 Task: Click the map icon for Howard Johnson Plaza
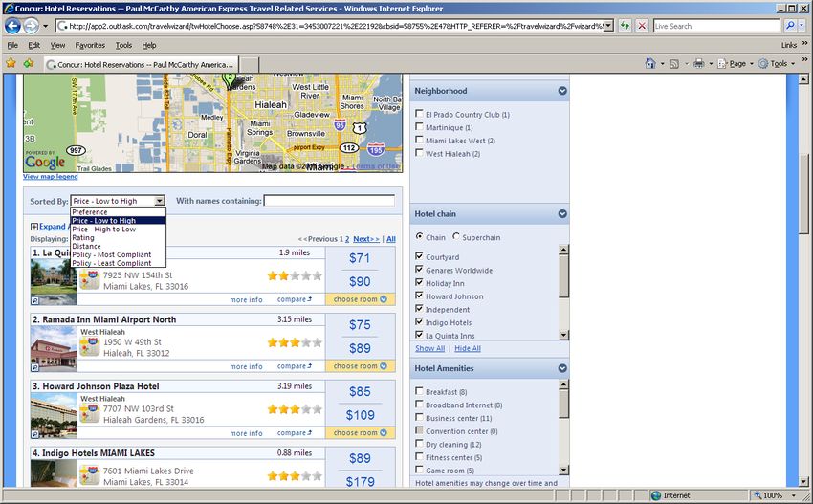[x=90, y=413]
